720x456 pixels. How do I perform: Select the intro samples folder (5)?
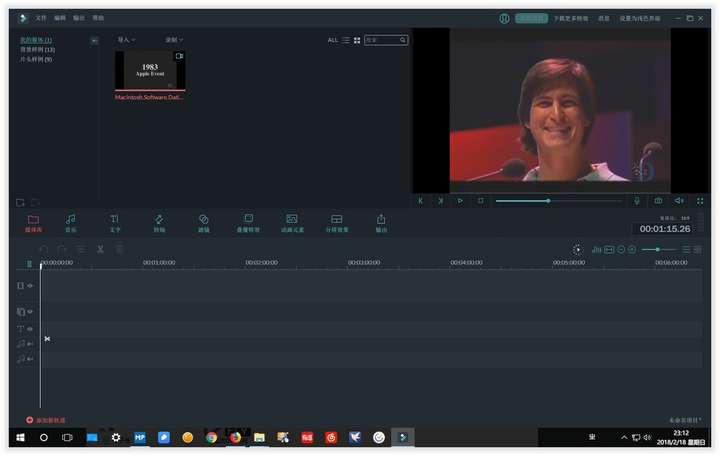(35, 59)
